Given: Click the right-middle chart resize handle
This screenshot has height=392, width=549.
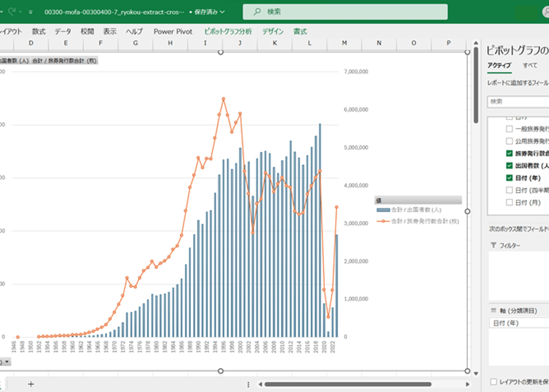Looking at the screenshot, I should click(x=468, y=211).
